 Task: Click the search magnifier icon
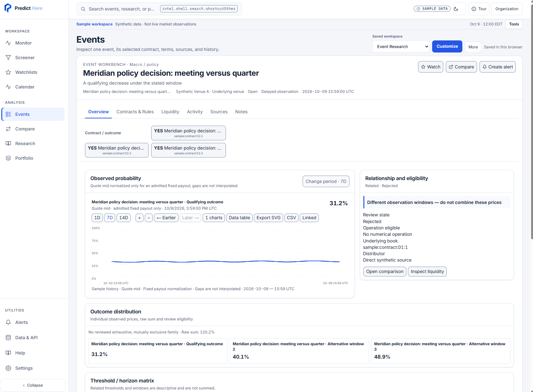[x=83, y=9]
